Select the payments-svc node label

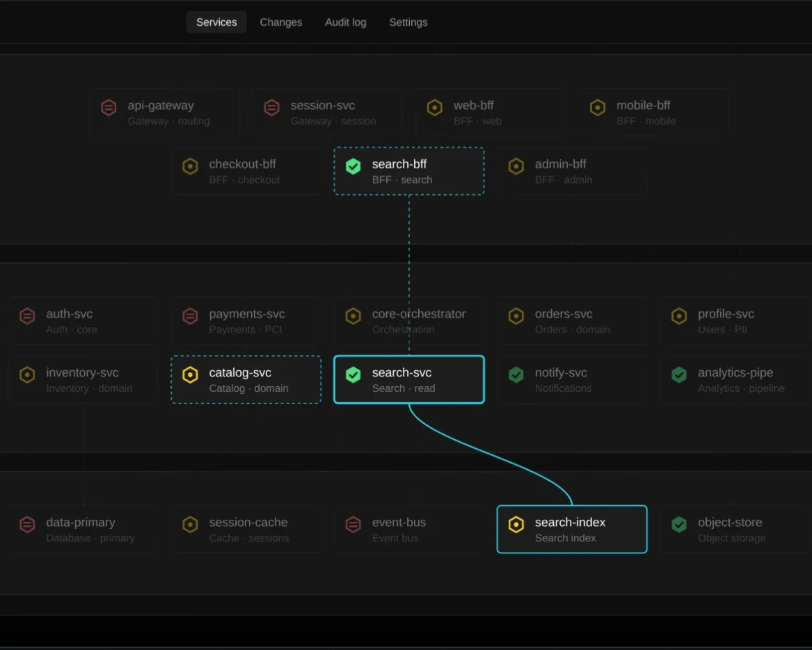tap(247, 314)
